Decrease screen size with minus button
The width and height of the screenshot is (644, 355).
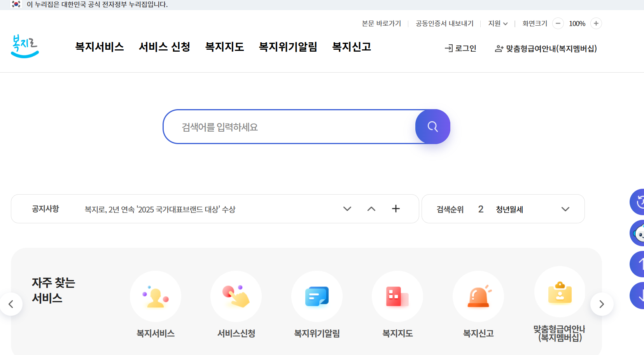[x=558, y=23]
